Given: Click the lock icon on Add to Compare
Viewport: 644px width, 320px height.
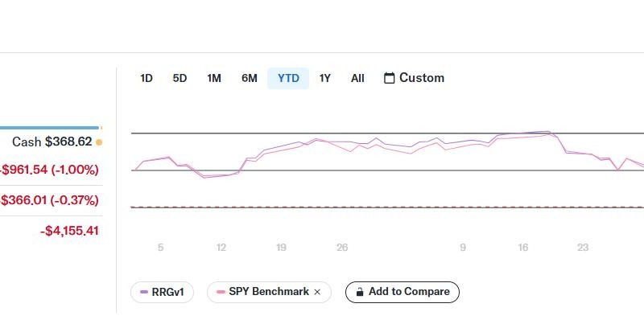Looking at the screenshot, I should tap(360, 292).
